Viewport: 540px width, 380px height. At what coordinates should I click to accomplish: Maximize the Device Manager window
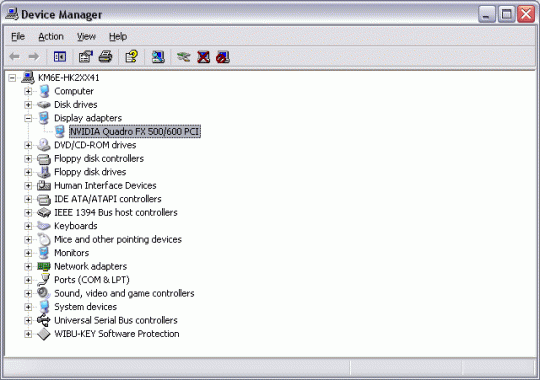point(506,14)
